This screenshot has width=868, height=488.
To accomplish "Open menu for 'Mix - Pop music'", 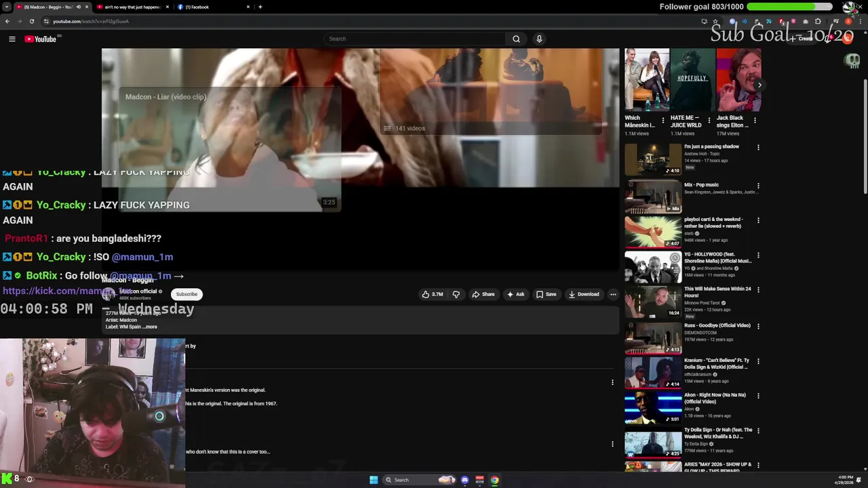I will point(758,186).
